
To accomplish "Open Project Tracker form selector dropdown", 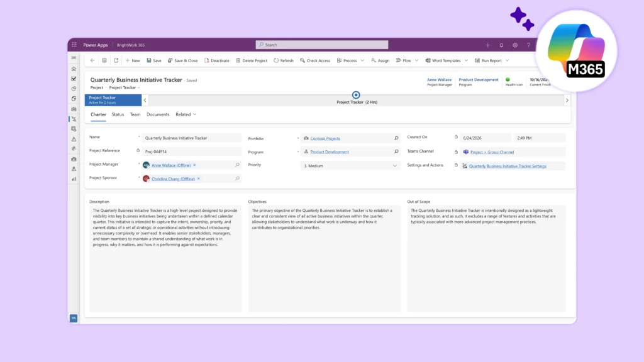I will [125, 87].
